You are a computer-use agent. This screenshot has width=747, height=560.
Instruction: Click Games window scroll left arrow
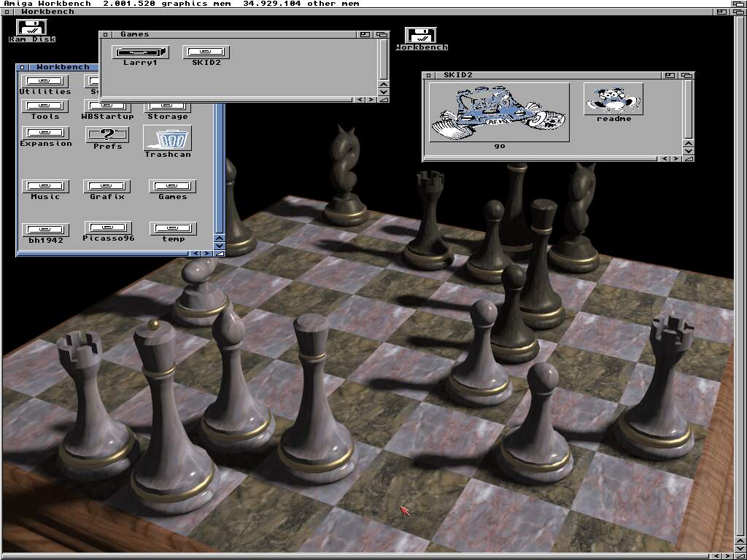tap(360, 99)
